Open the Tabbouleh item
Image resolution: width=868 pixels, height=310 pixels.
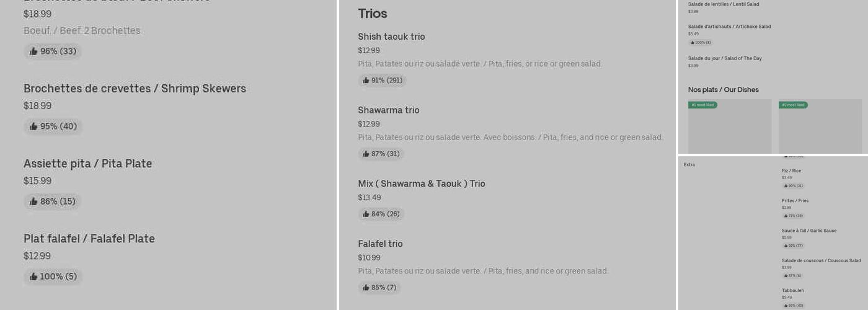pos(792,290)
